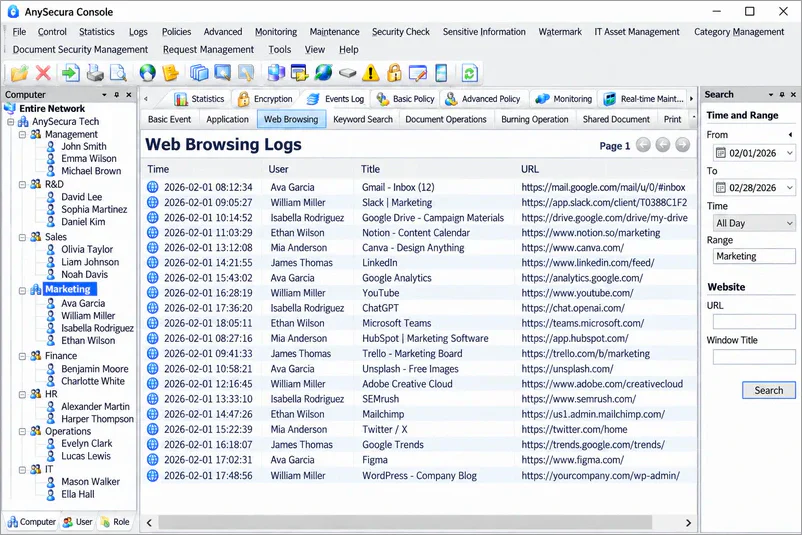The height and width of the screenshot is (535, 802).
Task: Collapse the Operations group expander
Action: pyautogui.click(x=23, y=432)
